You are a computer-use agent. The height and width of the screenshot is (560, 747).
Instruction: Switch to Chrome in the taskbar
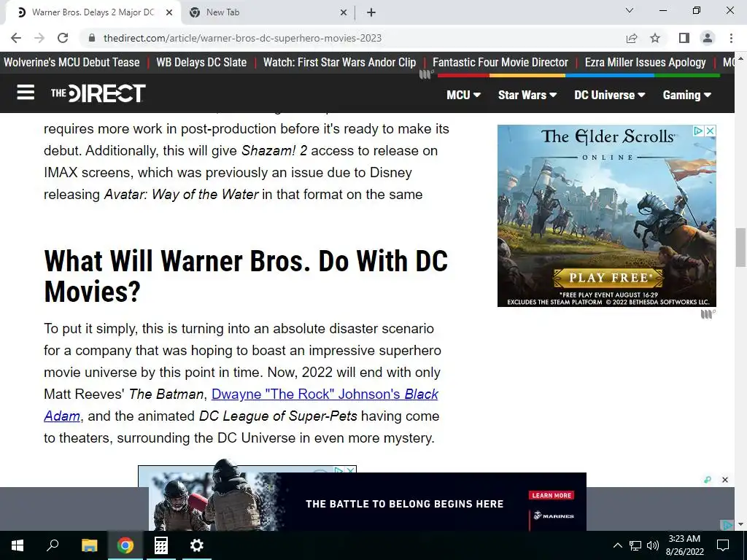pos(125,545)
